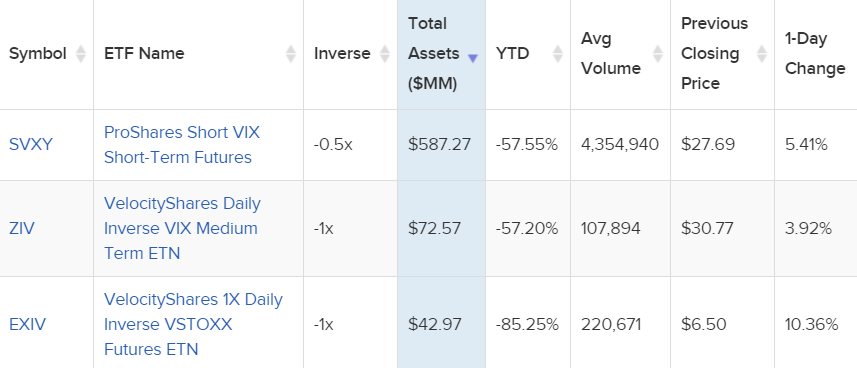857x368 pixels.
Task: Click the sort arrows beside Avg Volume
Action: click(658, 54)
